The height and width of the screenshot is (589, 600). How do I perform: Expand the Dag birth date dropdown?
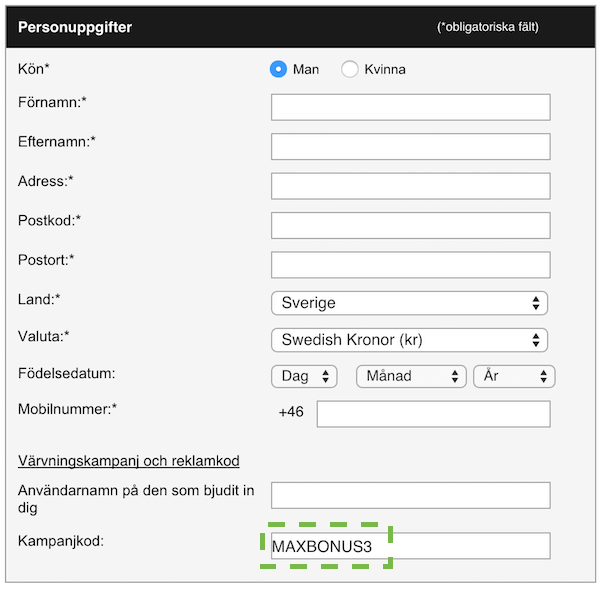[304, 376]
